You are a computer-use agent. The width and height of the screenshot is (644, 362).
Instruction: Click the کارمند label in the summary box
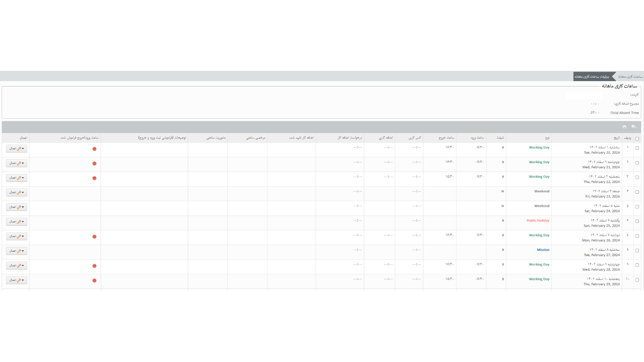pyautogui.click(x=634, y=95)
